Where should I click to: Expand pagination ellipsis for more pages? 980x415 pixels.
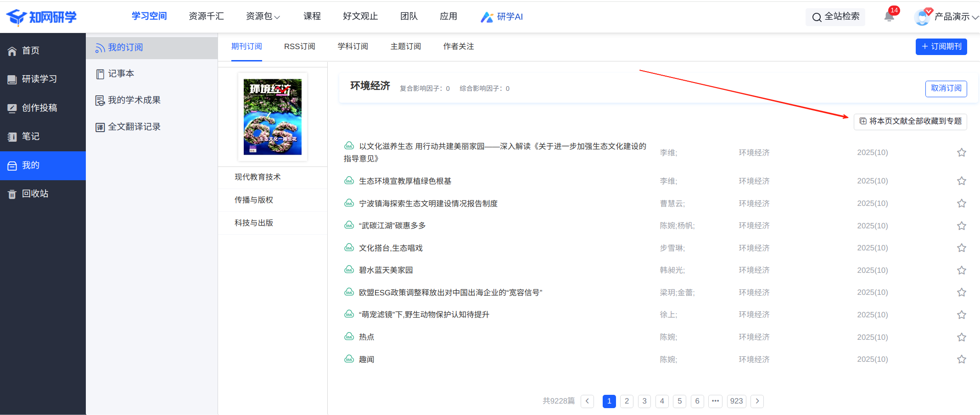tap(715, 401)
